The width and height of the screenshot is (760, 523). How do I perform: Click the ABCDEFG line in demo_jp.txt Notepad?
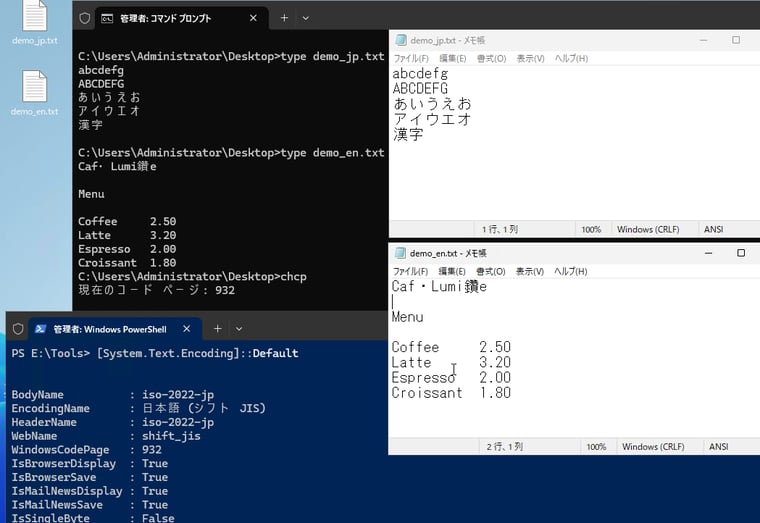[420, 89]
